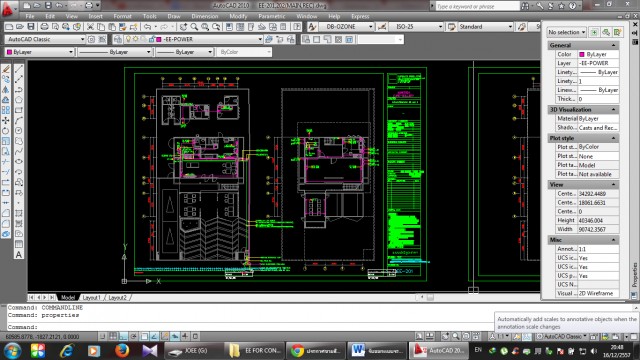
Task: Toggle Grid Display in status bar
Action: pyautogui.click(x=113, y=336)
